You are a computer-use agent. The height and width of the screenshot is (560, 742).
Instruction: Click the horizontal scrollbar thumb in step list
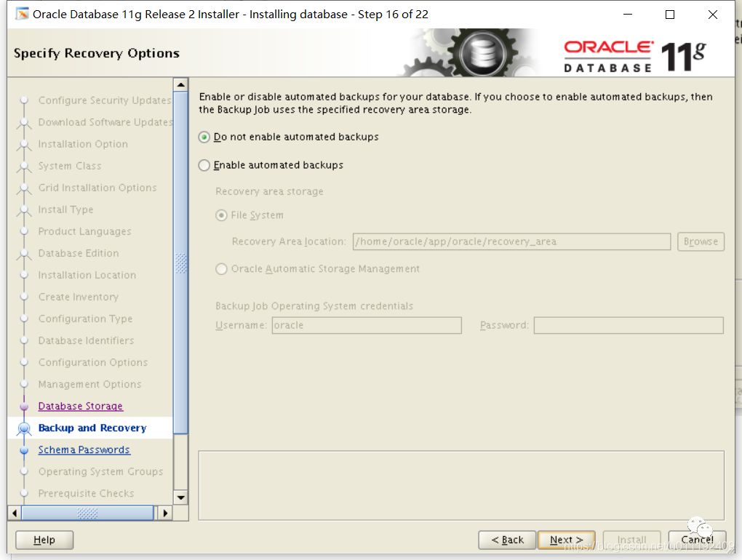[x=87, y=513]
